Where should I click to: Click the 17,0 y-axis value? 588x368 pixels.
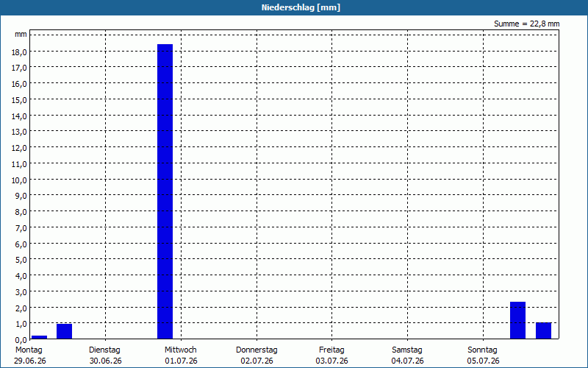click(19, 68)
